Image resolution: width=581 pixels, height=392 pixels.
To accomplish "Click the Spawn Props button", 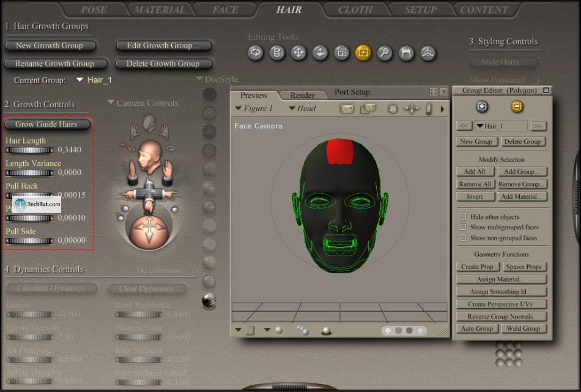I will point(524,267).
